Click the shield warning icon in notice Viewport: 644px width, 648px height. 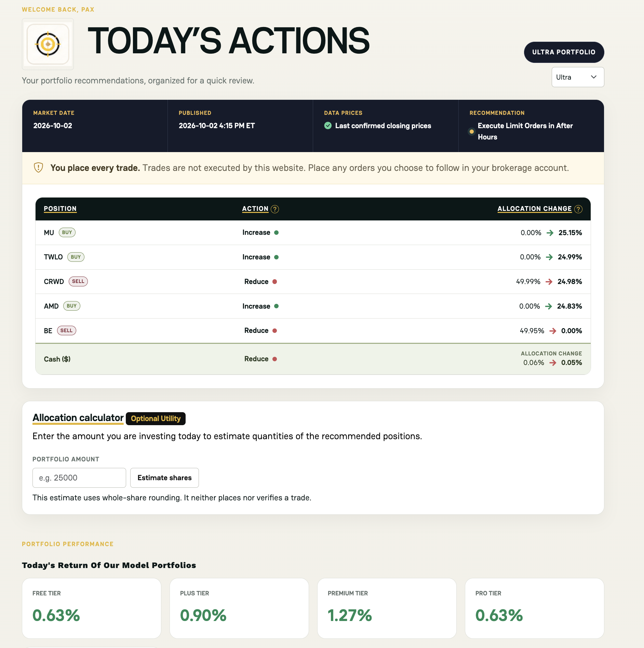tap(38, 168)
